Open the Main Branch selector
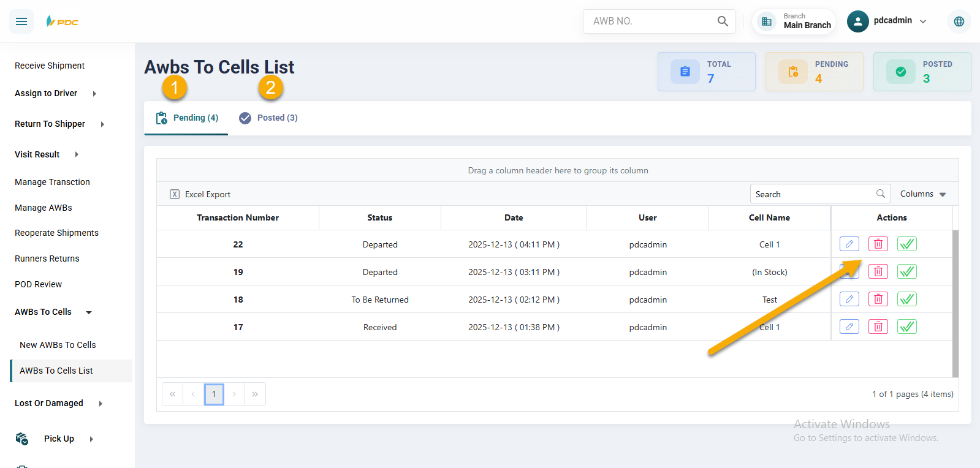This screenshot has width=980, height=468. click(x=794, y=21)
